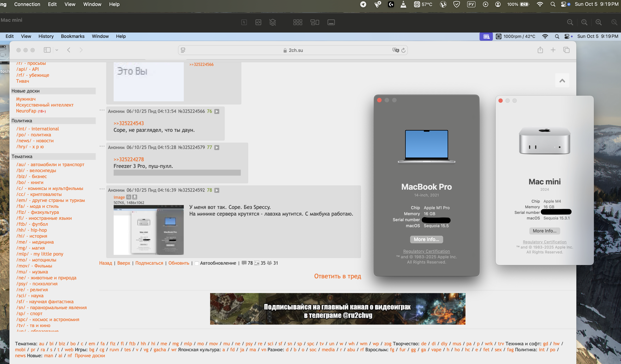621x364 pixels.
Task: Open the Connection menu in top bar
Action: click(x=27, y=4)
